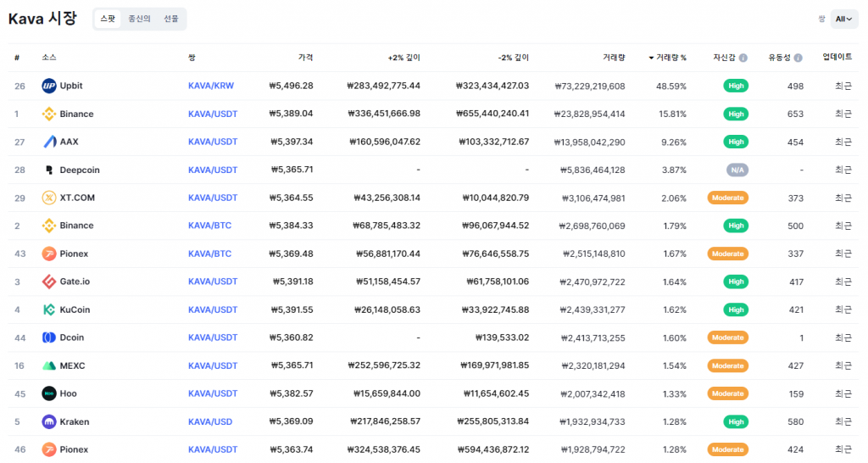Image resolution: width=868 pixels, height=463 pixels.
Task: Click the Pionex logo in KAVA/USDT row
Action: tap(48, 449)
